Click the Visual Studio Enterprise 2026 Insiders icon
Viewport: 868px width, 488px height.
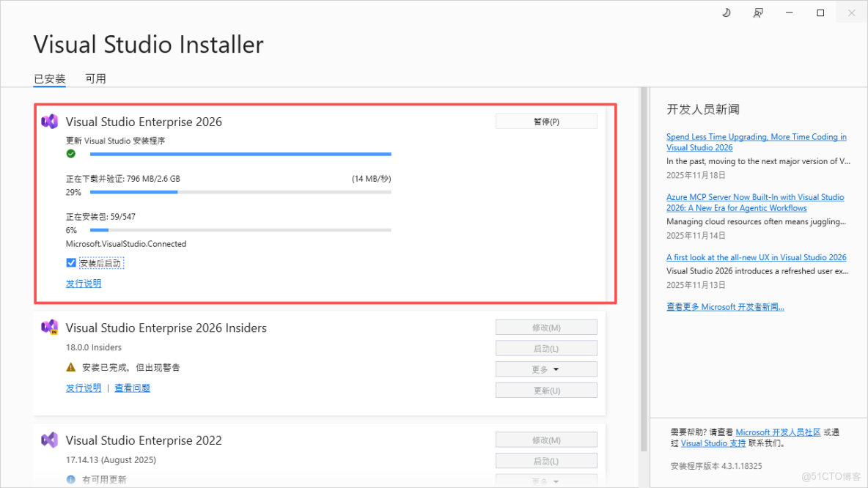pos(49,328)
